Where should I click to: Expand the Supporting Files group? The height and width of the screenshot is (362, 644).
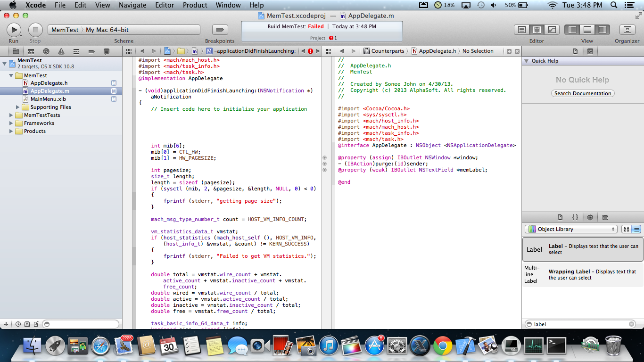pyautogui.click(x=18, y=107)
